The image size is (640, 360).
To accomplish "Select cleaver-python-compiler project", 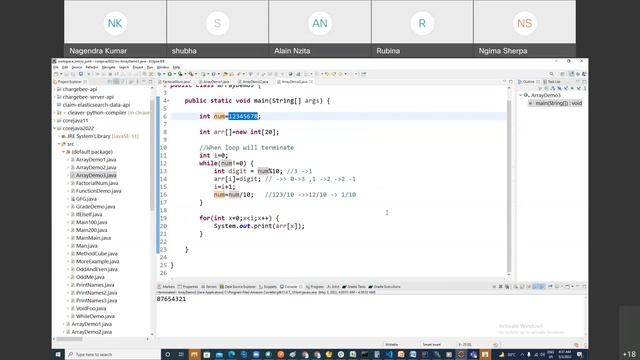I will tap(97, 113).
